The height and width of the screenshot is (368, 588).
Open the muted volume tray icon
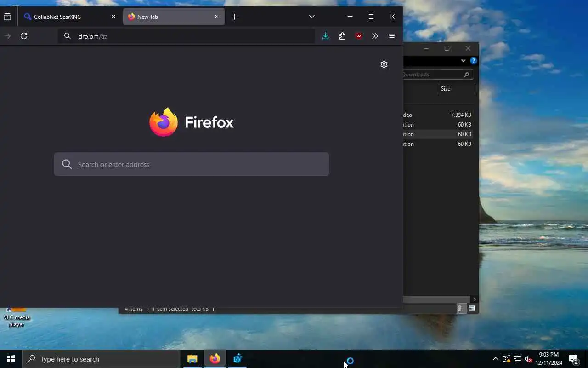pyautogui.click(x=529, y=359)
